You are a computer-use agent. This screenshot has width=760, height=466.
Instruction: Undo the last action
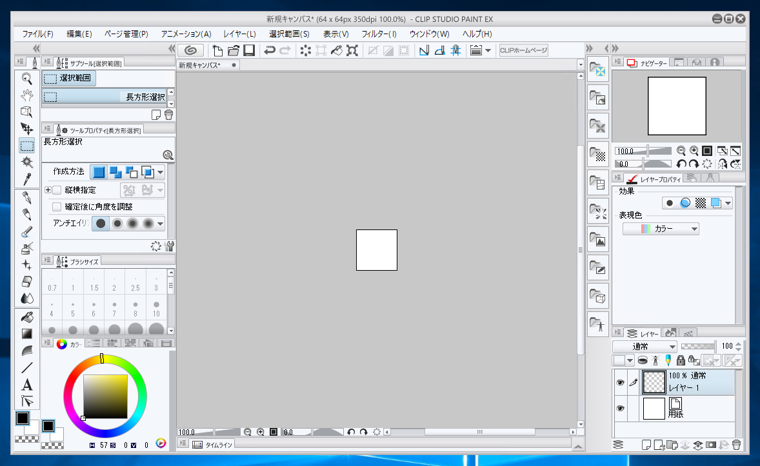[270, 50]
